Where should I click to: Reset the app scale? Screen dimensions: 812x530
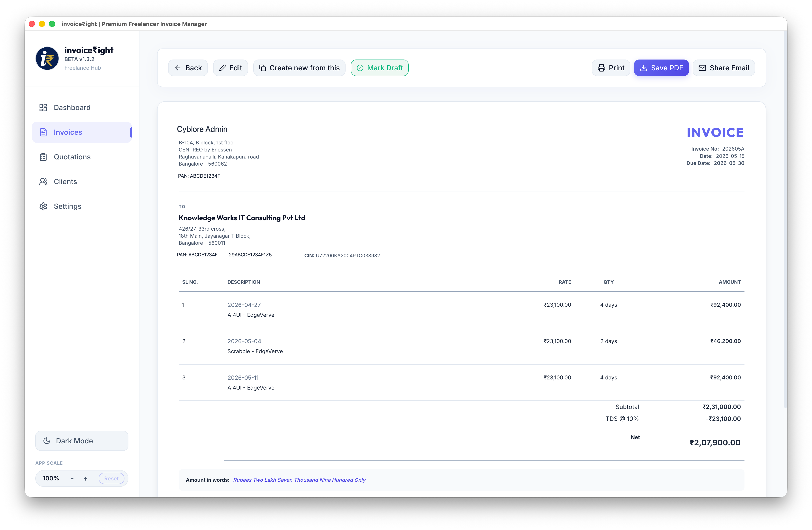(x=111, y=479)
